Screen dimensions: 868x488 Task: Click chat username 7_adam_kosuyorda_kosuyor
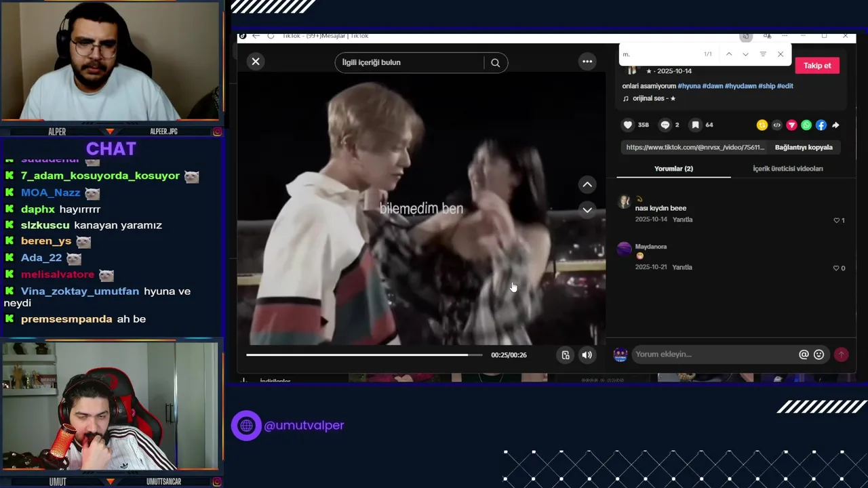100,176
